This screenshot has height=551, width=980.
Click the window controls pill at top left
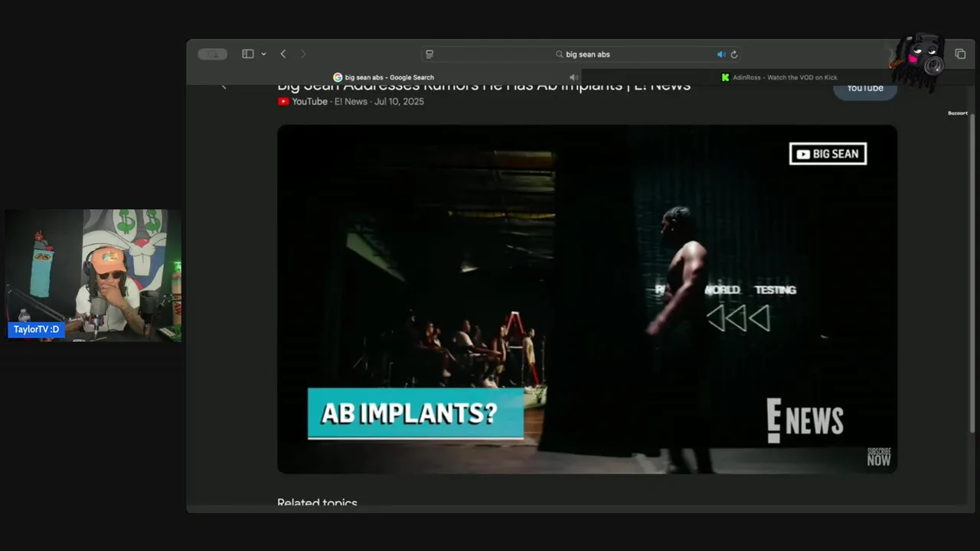click(x=212, y=54)
